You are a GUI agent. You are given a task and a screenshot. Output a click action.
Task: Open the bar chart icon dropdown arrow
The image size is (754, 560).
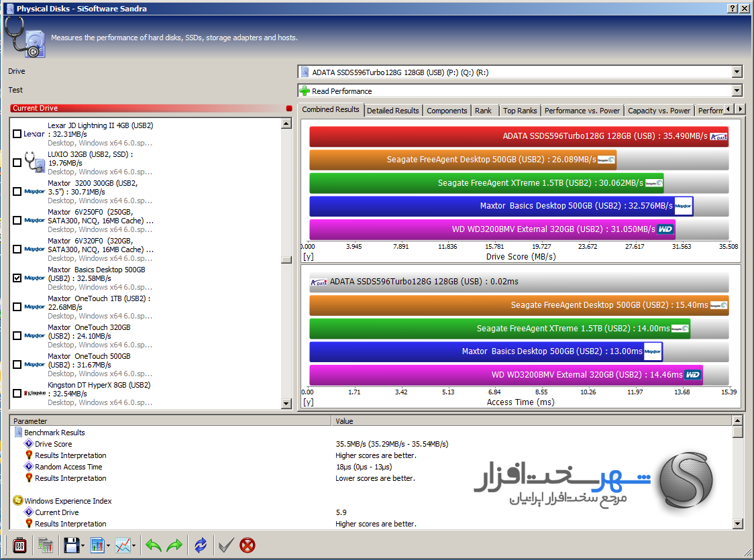tap(108, 545)
